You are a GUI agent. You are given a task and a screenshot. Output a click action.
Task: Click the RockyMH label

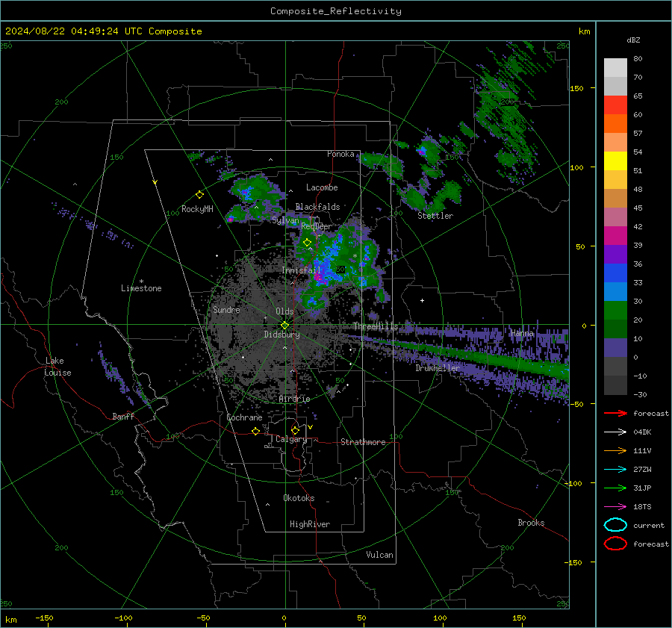(197, 209)
